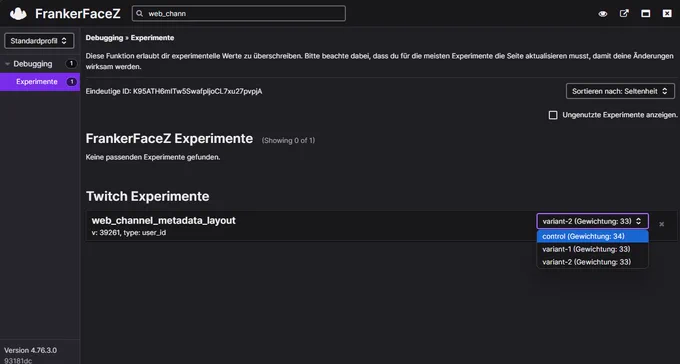The height and width of the screenshot is (364, 680).
Task: Reset web_channel_metadata_layout override with x icon
Action: click(661, 224)
